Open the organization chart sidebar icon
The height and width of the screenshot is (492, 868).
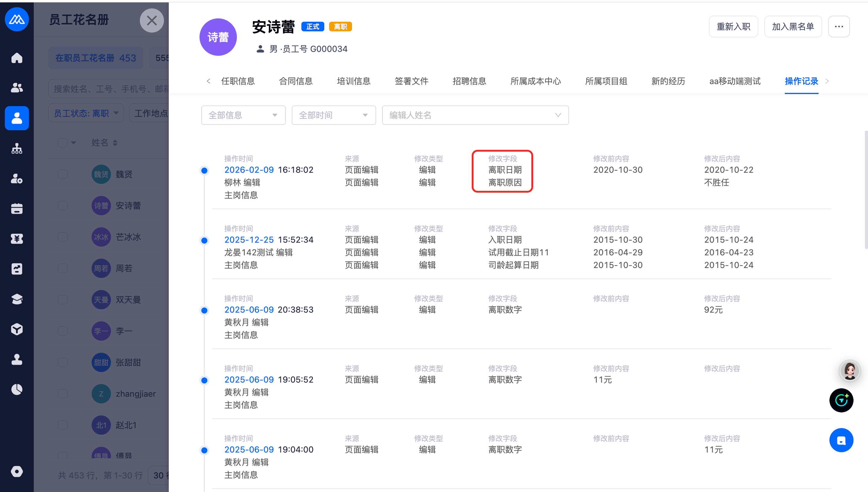[17, 148]
